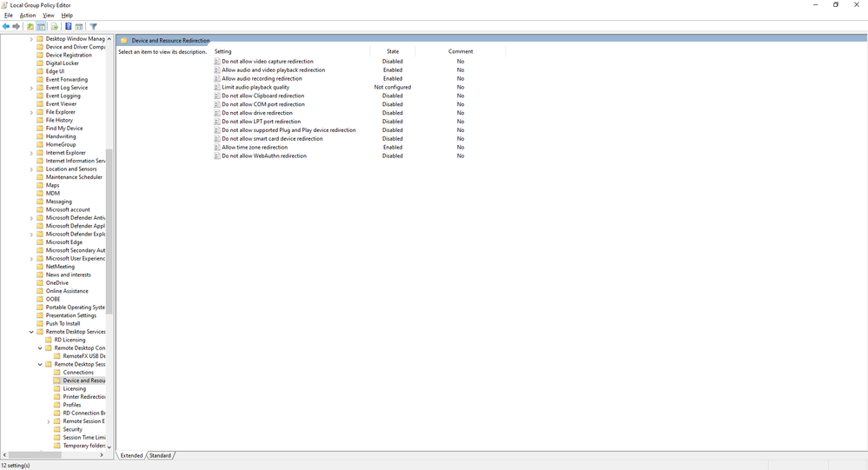868x470 pixels.
Task: Click tree pane horizontal scrollbar right arrow
Action: (102, 455)
